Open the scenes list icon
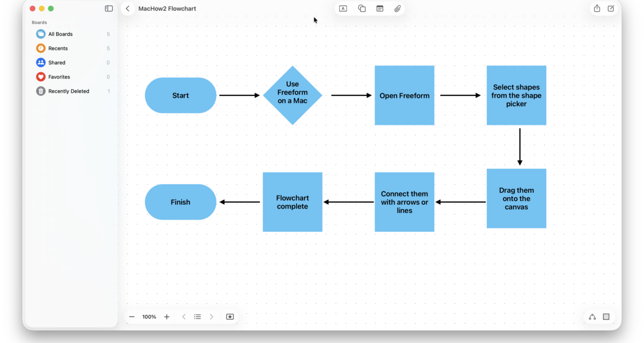Viewport: 644px width, 343px height. [197, 317]
